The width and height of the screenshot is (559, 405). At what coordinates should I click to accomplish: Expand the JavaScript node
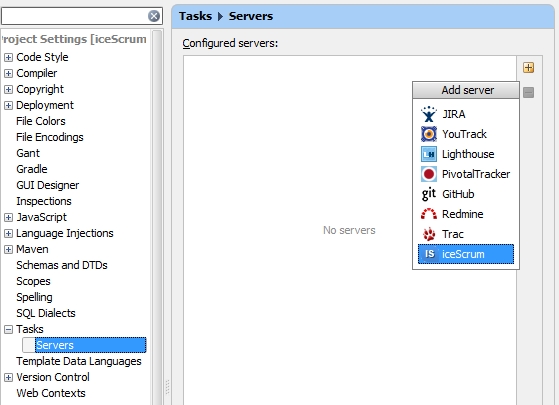[8, 217]
